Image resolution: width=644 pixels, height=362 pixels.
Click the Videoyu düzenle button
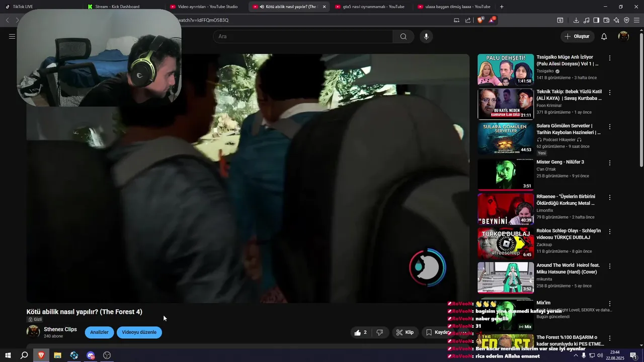(x=139, y=332)
